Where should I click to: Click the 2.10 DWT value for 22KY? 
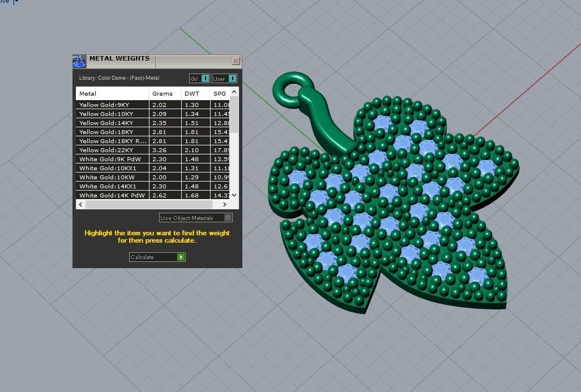pyautogui.click(x=191, y=150)
